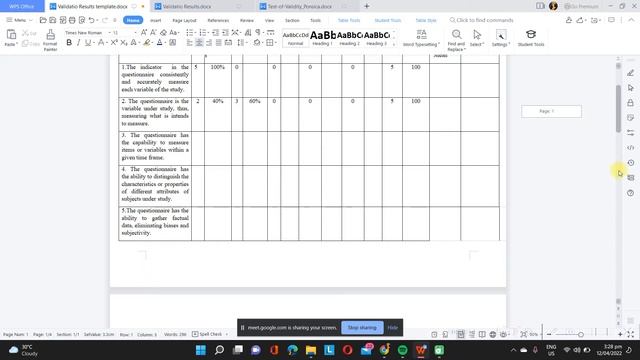
Task: Clear formatting with the eraser icon
Action: point(163,32)
